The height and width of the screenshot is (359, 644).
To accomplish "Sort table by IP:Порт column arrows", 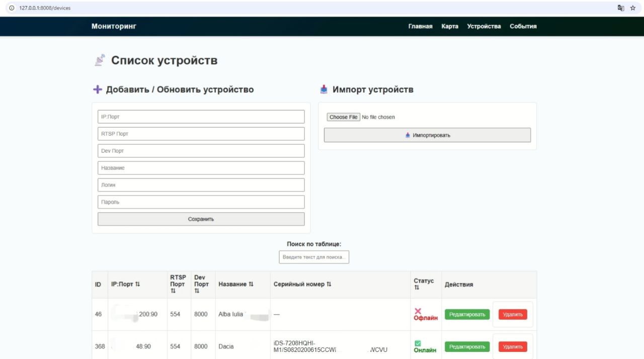I will pyautogui.click(x=137, y=285).
